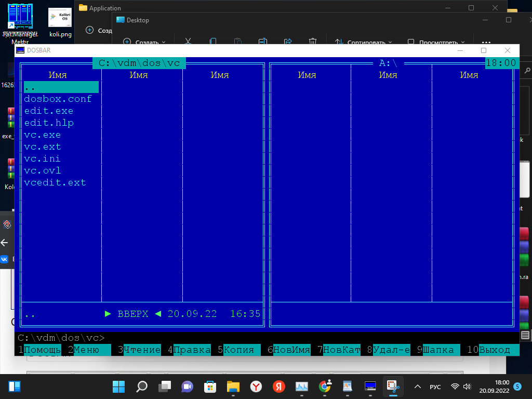The width and height of the screenshot is (532, 399).
Task: Close the Application explorer window
Action: coord(495,8)
